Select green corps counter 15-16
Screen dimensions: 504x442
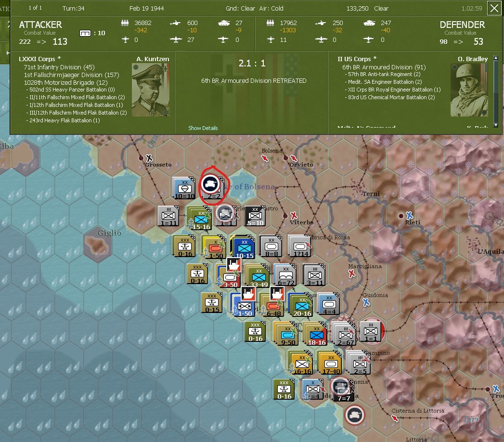199,219
